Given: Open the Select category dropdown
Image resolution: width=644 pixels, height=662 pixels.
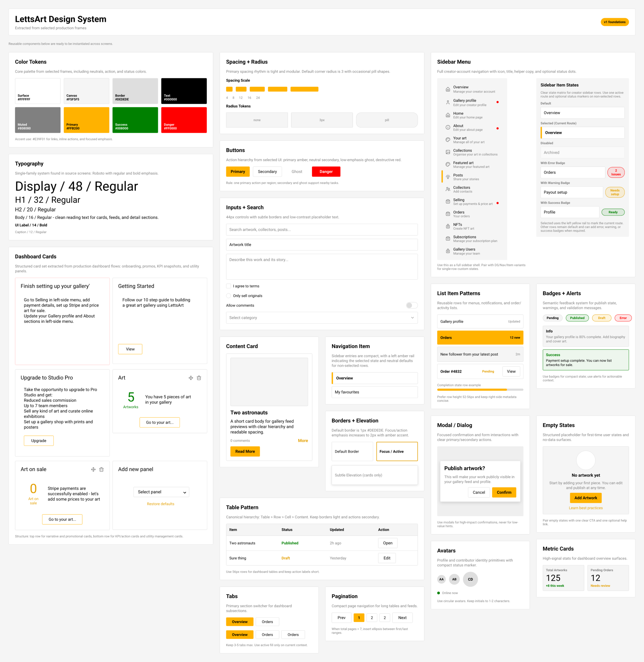Looking at the screenshot, I should click(x=321, y=318).
